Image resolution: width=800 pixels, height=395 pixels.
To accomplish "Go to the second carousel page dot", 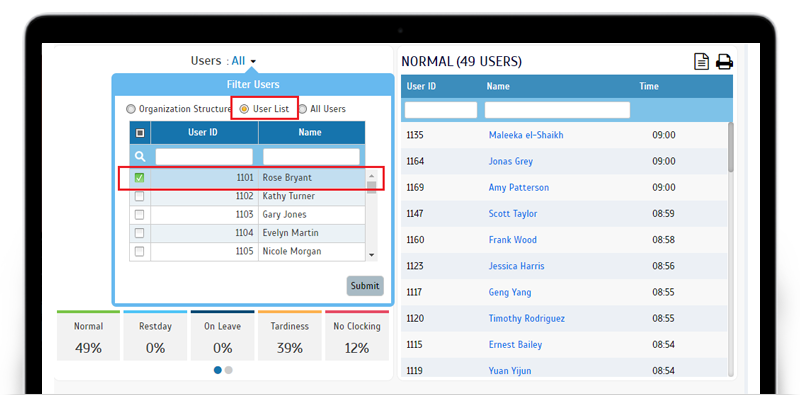I will (x=229, y=370).
